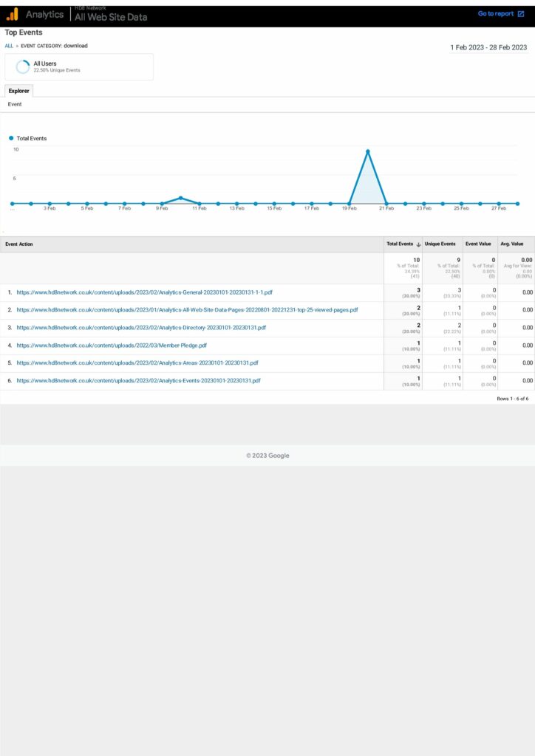This screenshot has height=756, width=535.
Task: Click the Total Events legend dot
Action: (12, 138)
